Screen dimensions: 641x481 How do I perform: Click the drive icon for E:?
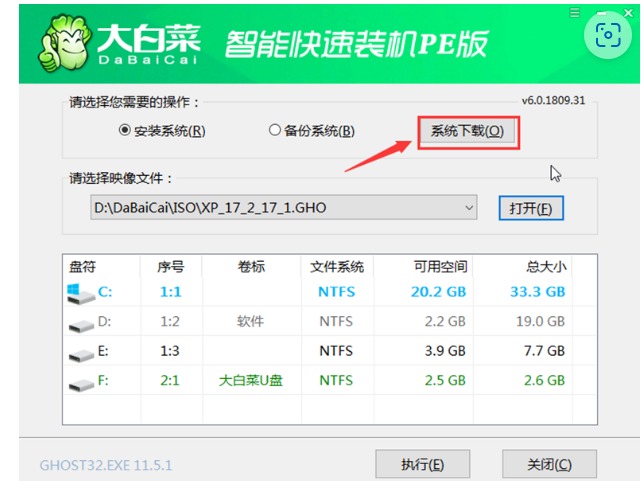coord(79,352)
